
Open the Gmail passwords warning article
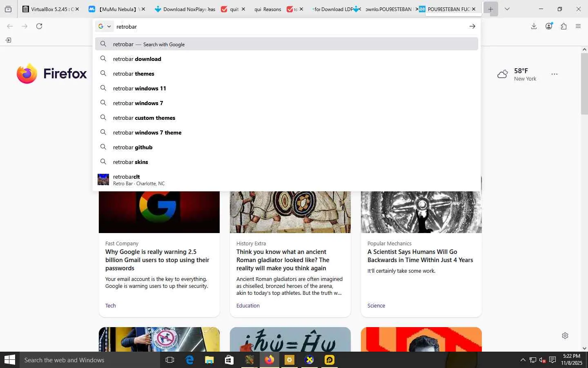157,260
